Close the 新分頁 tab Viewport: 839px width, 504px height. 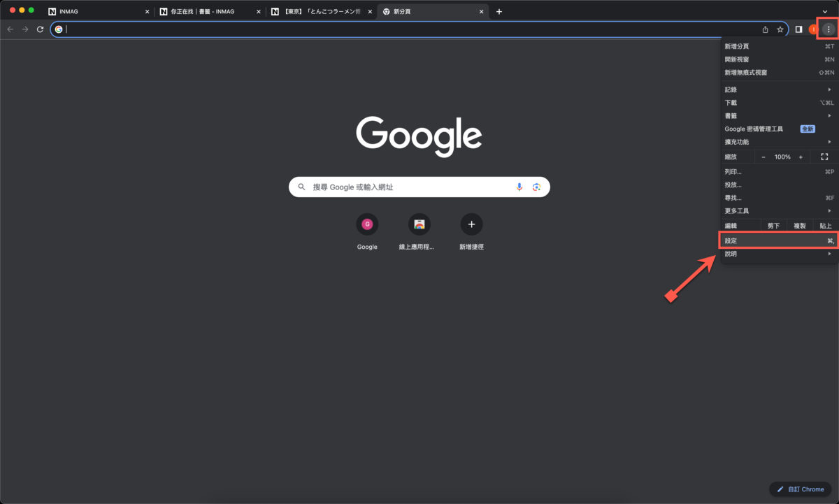482,12
